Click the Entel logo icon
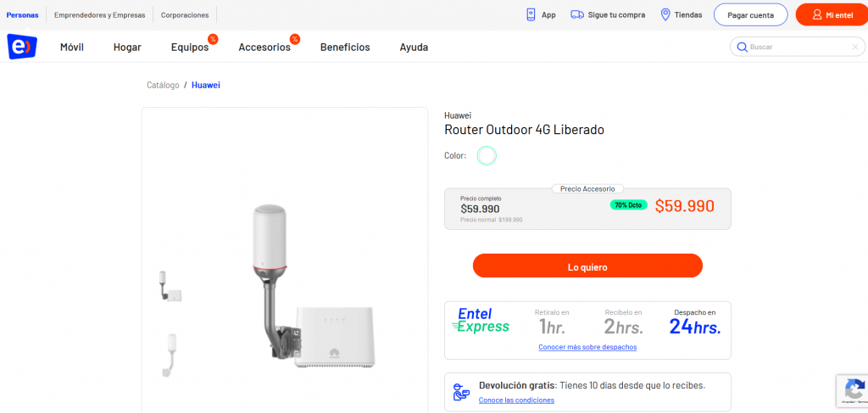Screen dimensions: 868x414 21,47
